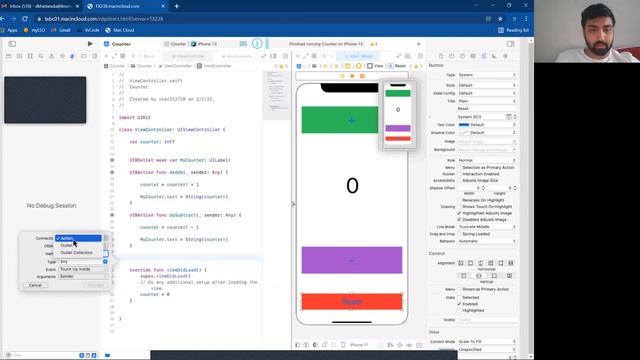640x360 pixels.
Task: Open the Event Touch Up Inside dropdown
Action: pos(83,269)
